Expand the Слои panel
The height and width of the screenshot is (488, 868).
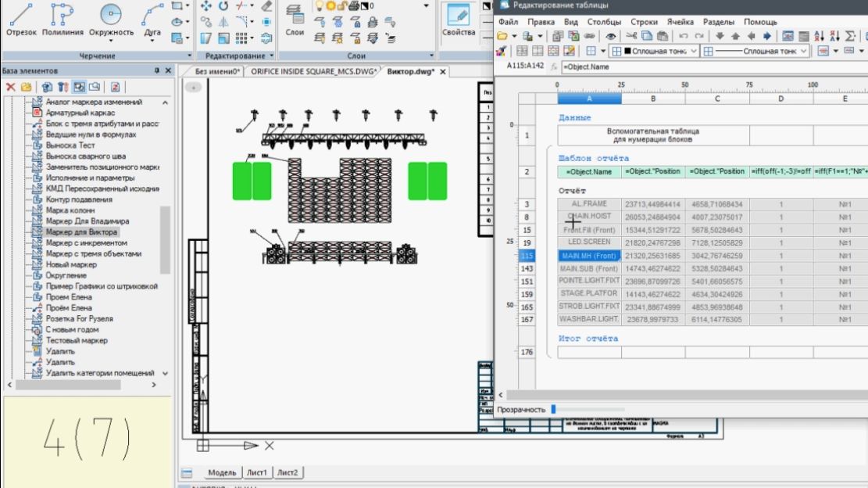pyautogui.click(x=431, y=56)
